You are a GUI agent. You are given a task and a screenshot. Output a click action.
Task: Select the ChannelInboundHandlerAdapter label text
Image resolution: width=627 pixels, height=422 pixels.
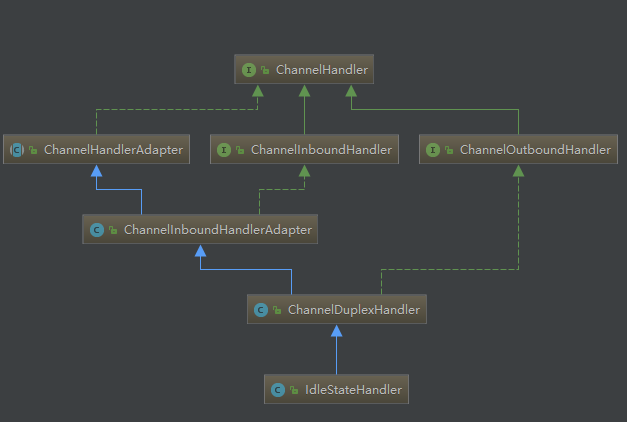(217, 230)
